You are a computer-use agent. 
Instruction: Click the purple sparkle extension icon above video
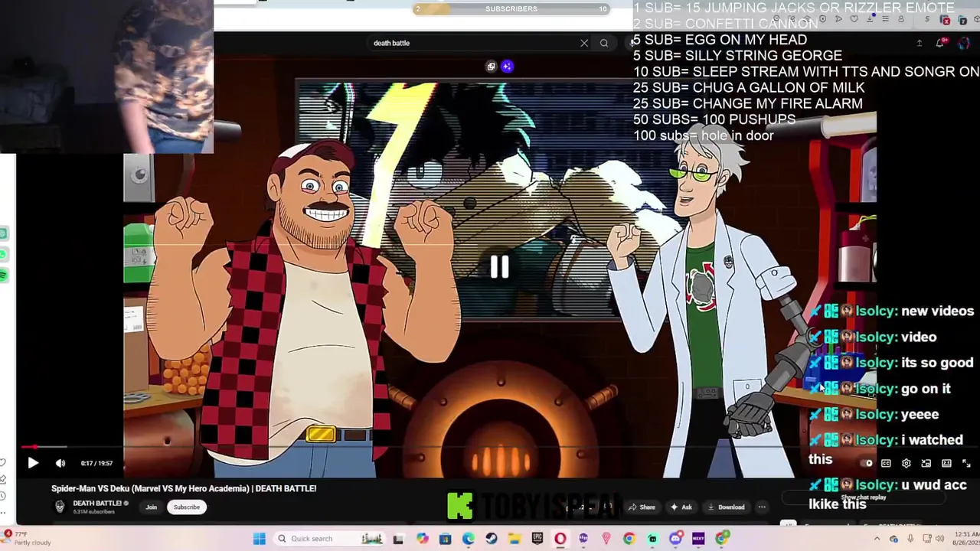[x=506, y=67]
